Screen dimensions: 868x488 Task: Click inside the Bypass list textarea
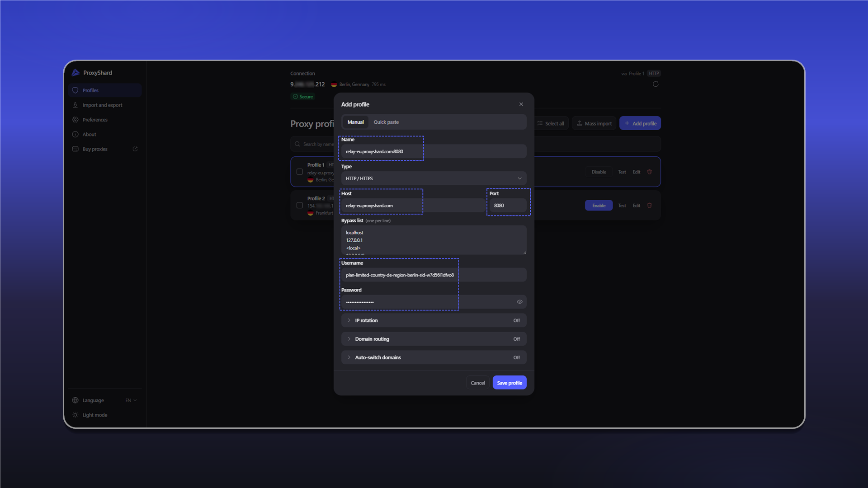point(434,240)
